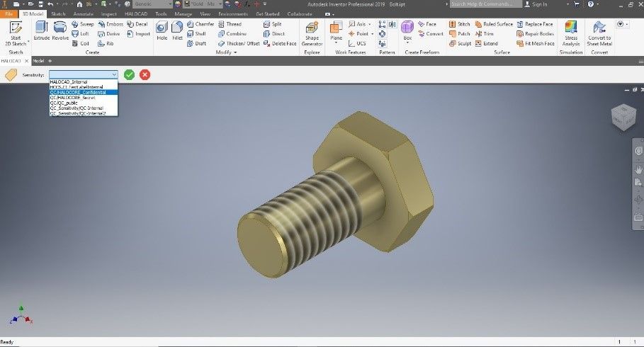Confirm sensitivity with green checkmark
Screen dimensions: 644x347
[130, 75]
